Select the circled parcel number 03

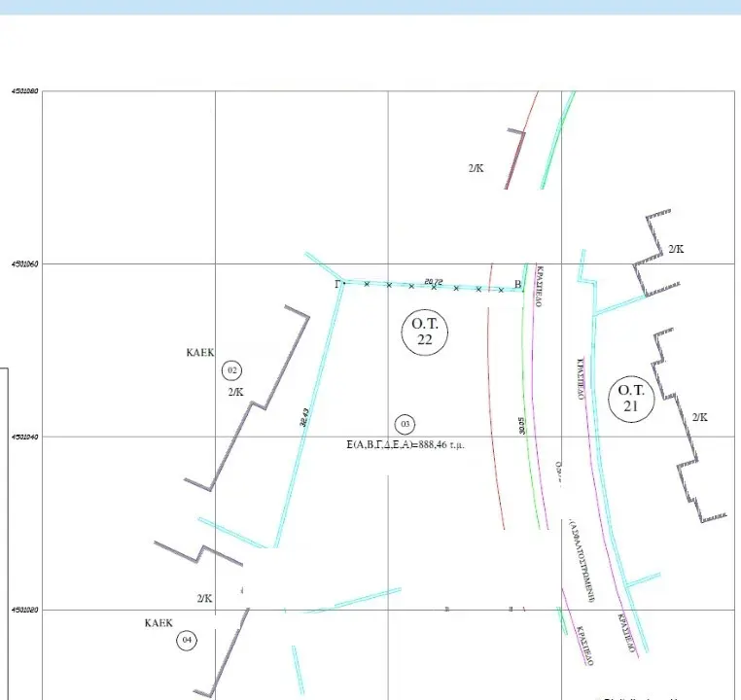click(x=406, y=424)
